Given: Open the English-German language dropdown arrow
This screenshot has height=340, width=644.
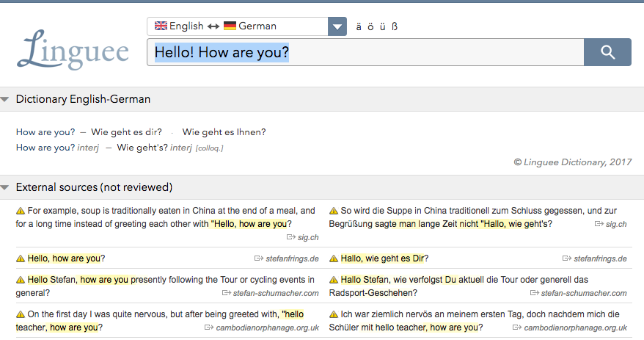Looking at the screenshot, I should (x=337, y=26).
